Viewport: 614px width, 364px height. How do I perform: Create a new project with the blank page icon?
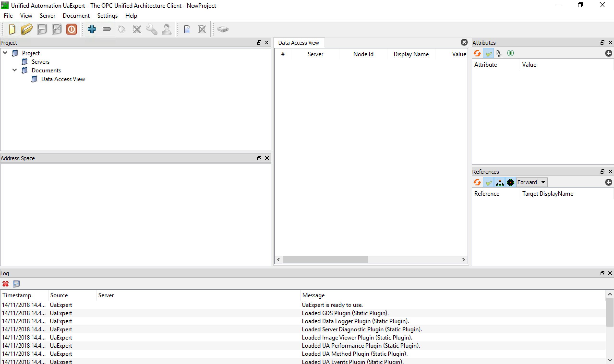[12, 29]
